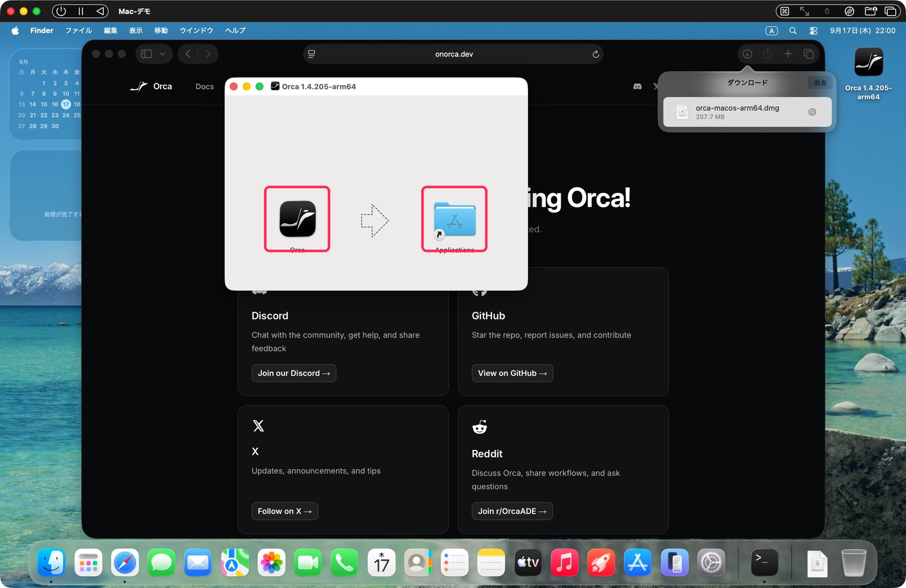Click the Safari sidebar toggle icon
Viewport: 906px width, 588px height.
(x=146, y=54)
